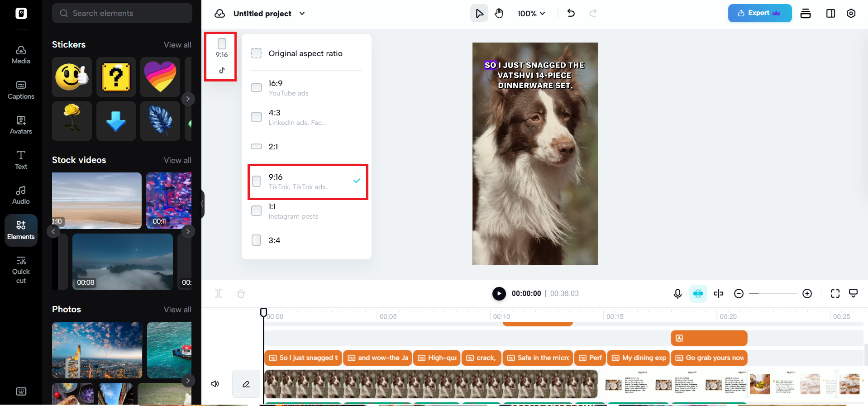Click the zoom in timeline plus icon

point(807,294)
